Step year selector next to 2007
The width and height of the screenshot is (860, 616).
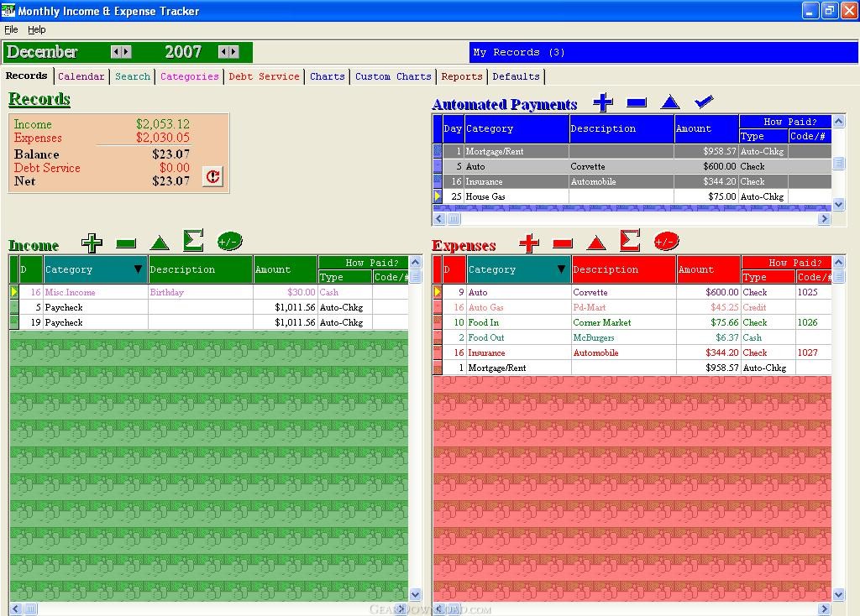click(228, 52)
